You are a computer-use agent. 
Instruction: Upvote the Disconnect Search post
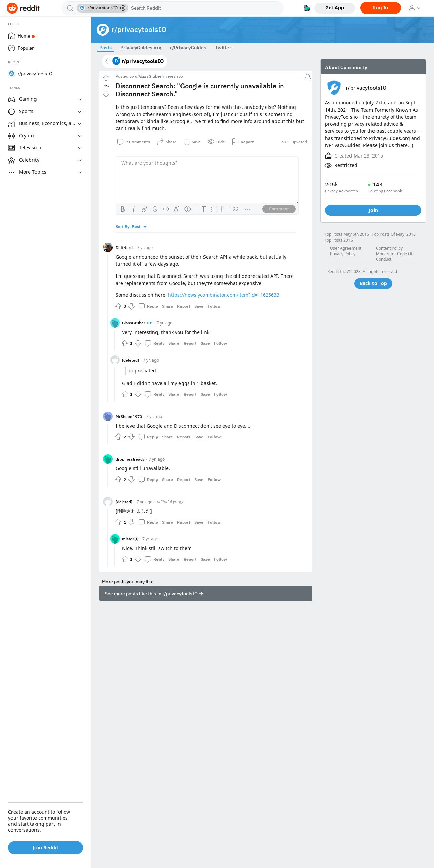click(106, 78)
